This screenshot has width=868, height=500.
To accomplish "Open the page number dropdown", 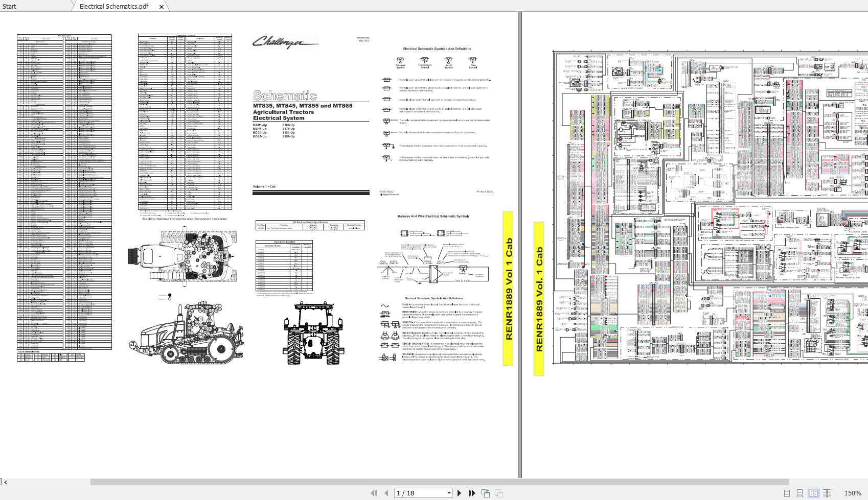I will (x=449, y=493).
